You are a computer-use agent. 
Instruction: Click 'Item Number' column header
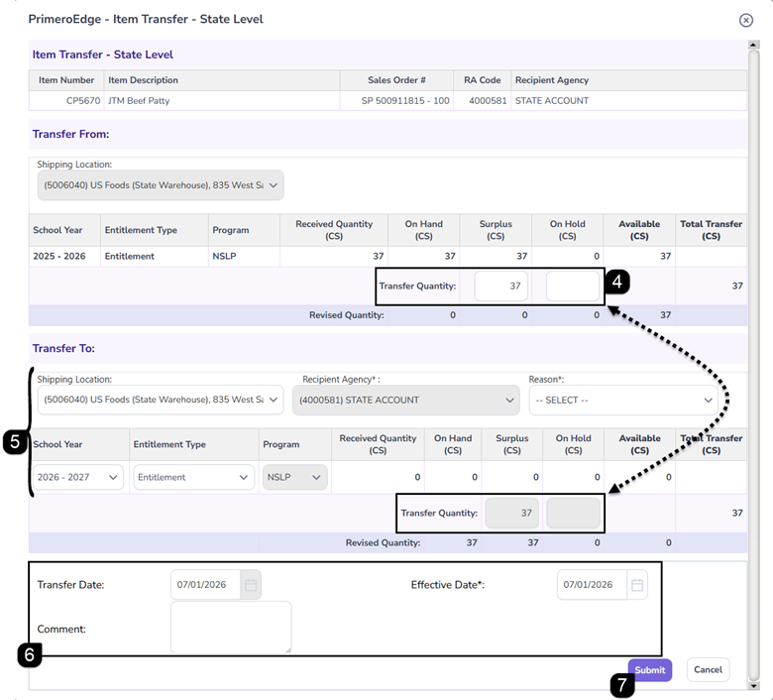click(x=66, y=80)
